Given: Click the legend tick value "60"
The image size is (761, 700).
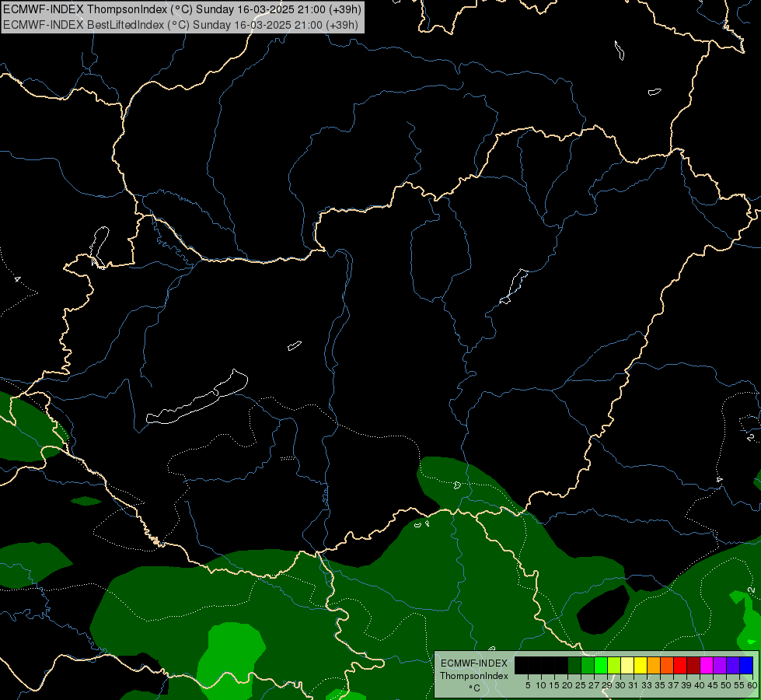Looking at the screenshot, I should 752,685.
